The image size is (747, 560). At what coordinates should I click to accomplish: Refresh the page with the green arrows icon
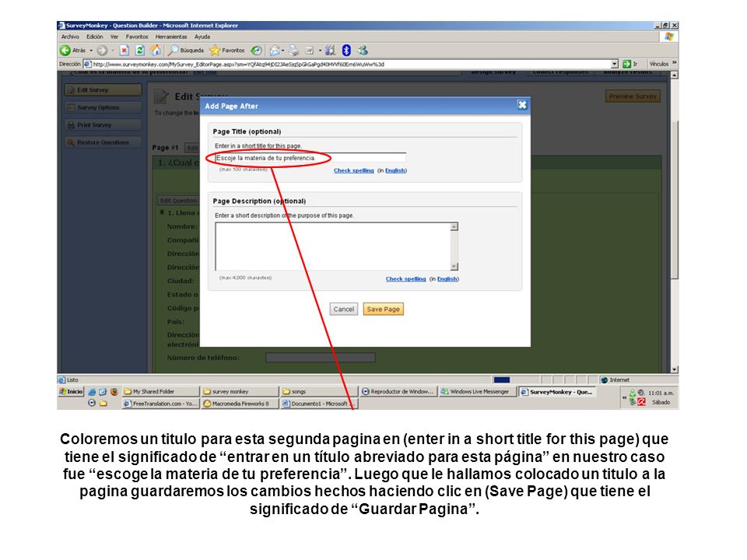[x=139, y=50]
